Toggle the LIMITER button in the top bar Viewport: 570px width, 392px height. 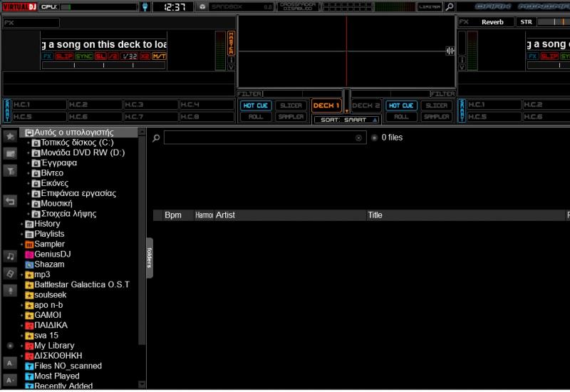tap(430, 6)
